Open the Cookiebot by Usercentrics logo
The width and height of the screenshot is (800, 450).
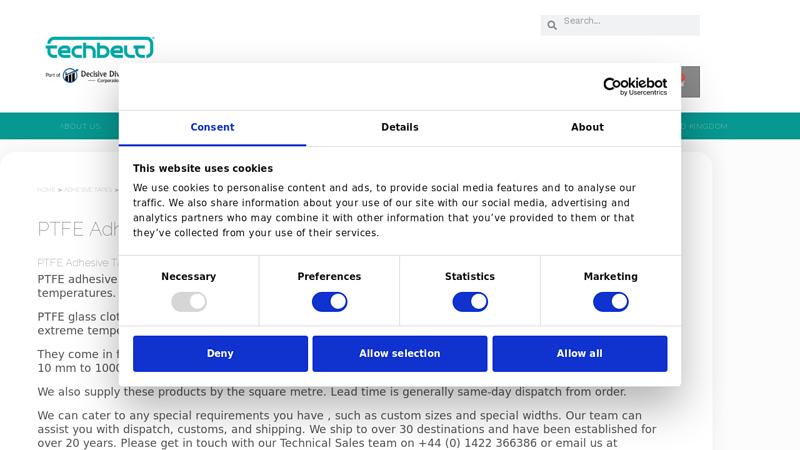(x=634, y=87)
